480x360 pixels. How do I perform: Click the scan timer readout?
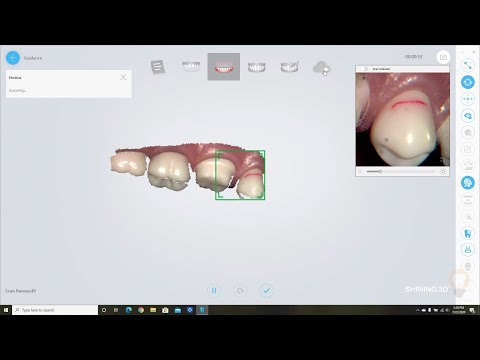tap(414, 57)
